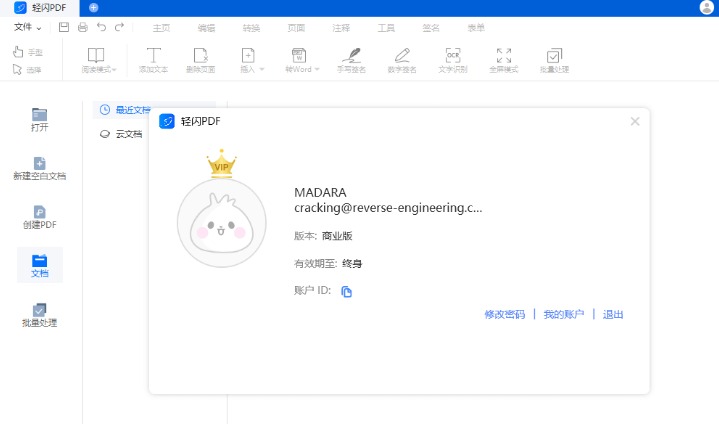719x424 pixels.
Task: Click the email text cracking@reverse-engineering.c...
Action: [388, 208]
